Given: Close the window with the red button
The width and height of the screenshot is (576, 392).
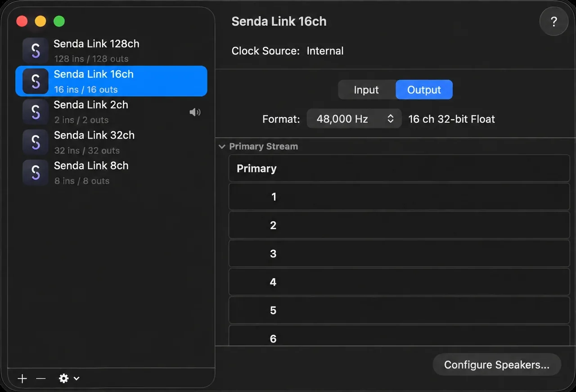Looking at the screenshot, I should pos(22,21).
